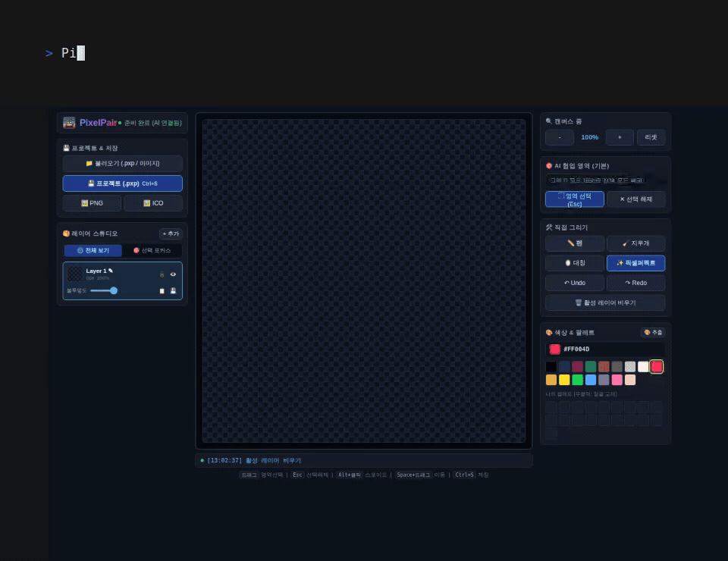Select the 펜 pen tool
This screenshot has height=561, width=728.
click(x=575, y=243)
